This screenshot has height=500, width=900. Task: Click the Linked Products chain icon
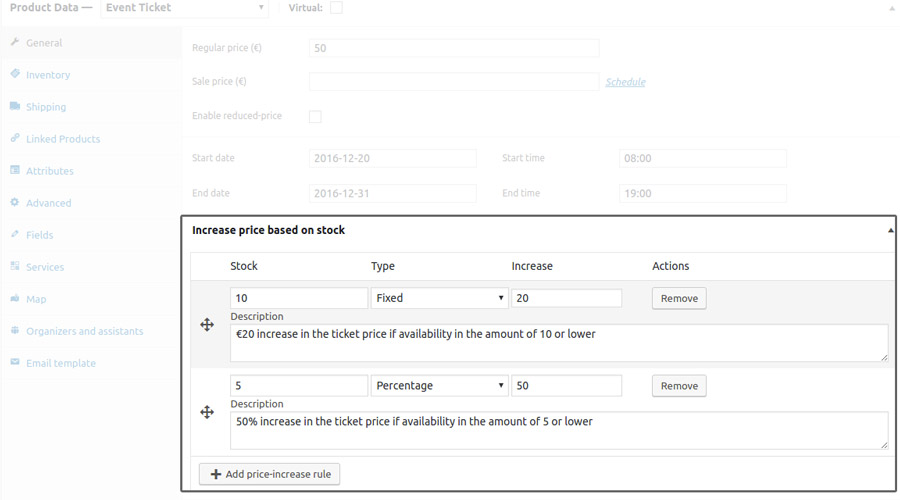[15, 139]
